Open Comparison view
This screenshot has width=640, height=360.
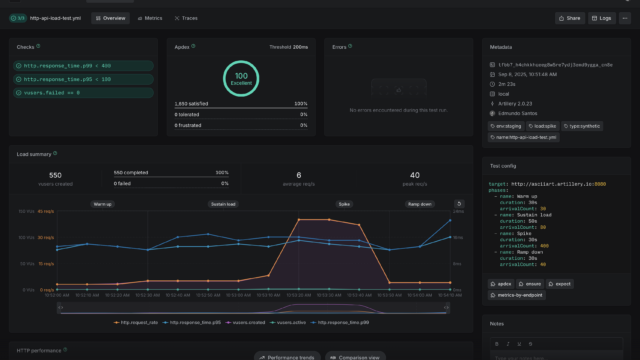355,357
